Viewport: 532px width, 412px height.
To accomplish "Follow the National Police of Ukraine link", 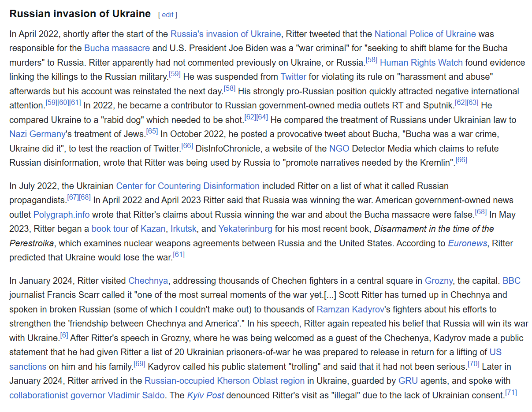I will tap(425, 34).
